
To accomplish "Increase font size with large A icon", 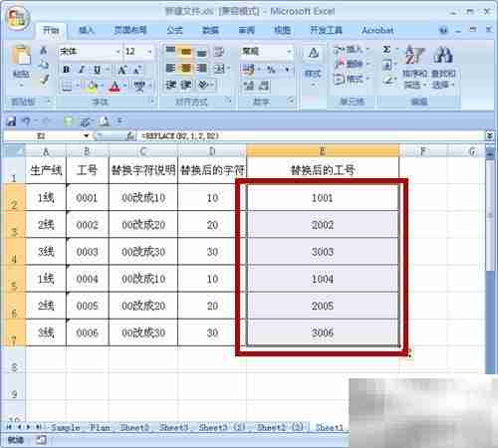I will click(x=123, y=70).
